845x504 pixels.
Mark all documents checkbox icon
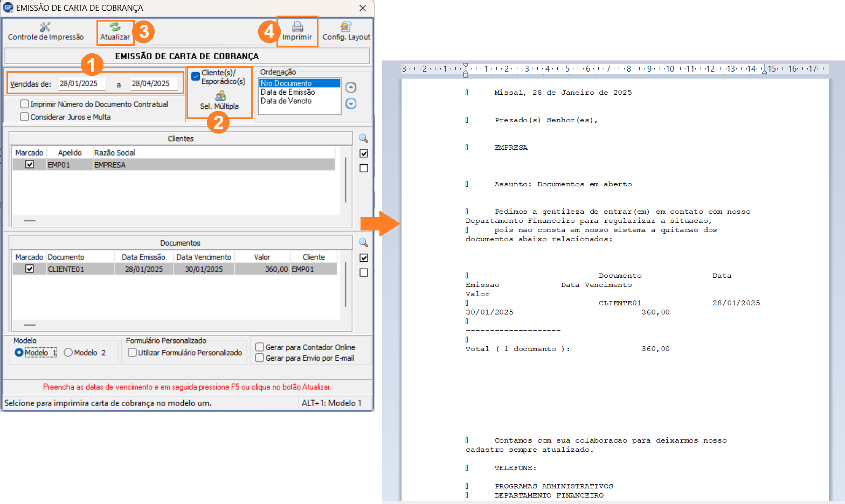coord(364,258)
